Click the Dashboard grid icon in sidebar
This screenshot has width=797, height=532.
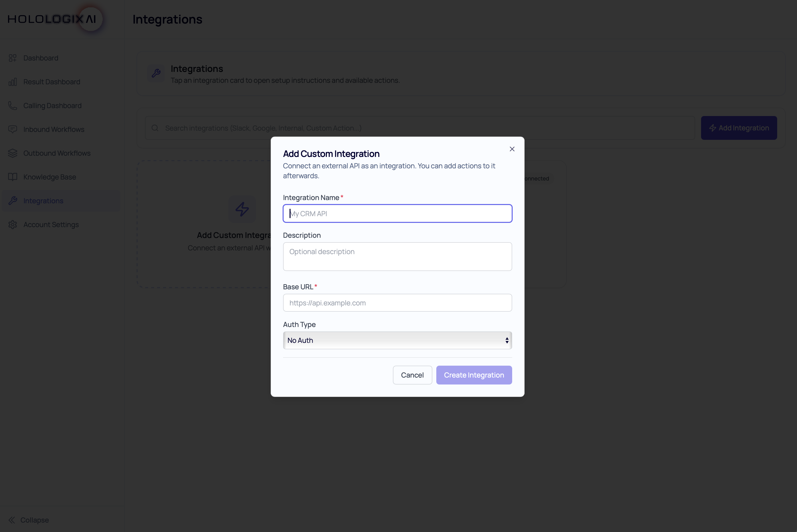click(13, 58)
